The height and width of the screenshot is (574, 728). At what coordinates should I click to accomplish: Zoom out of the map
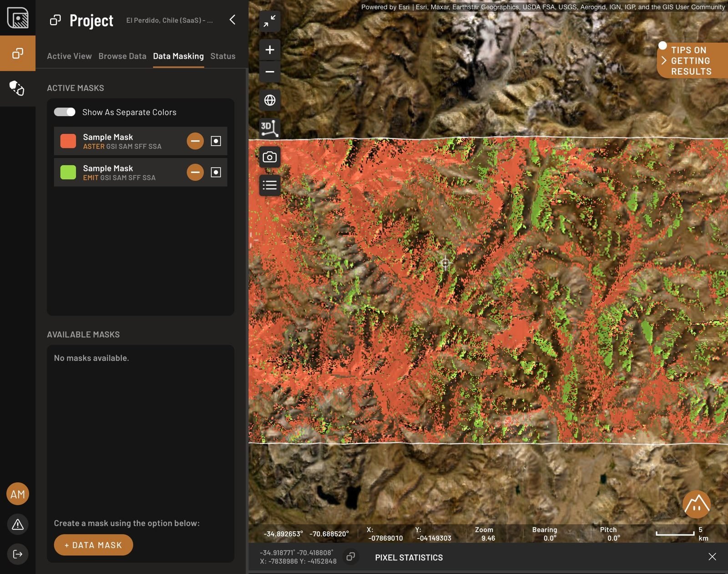click(270, 72)
